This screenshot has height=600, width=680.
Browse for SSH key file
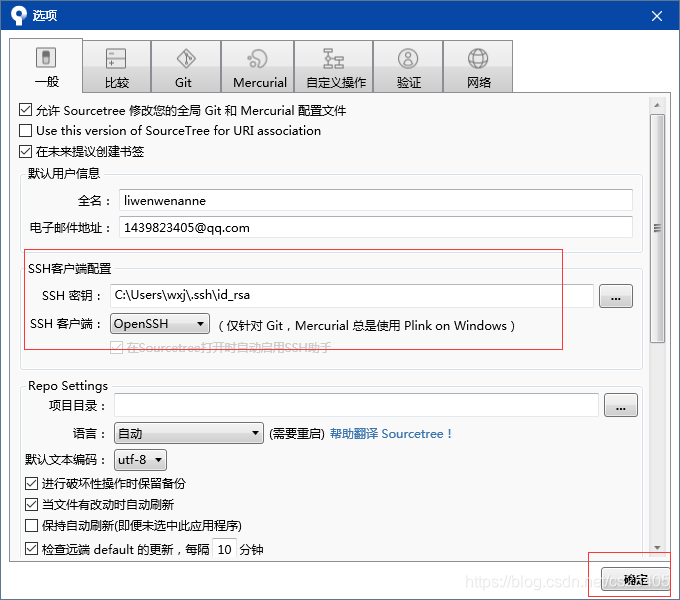click(616, 297)
